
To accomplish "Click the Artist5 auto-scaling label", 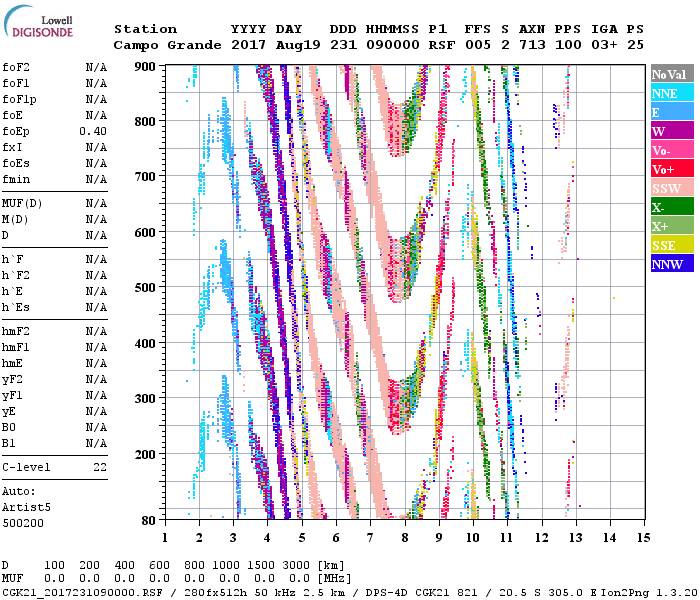I will 26,508.
